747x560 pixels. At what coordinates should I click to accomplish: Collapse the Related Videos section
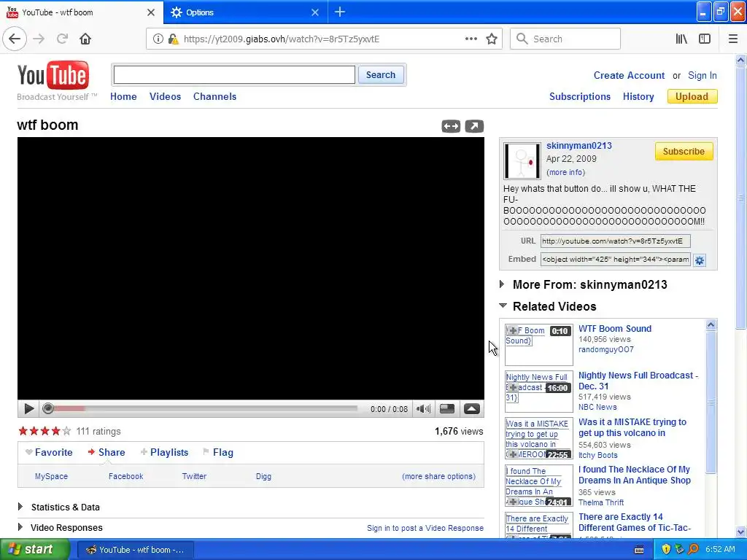point(503,306)
